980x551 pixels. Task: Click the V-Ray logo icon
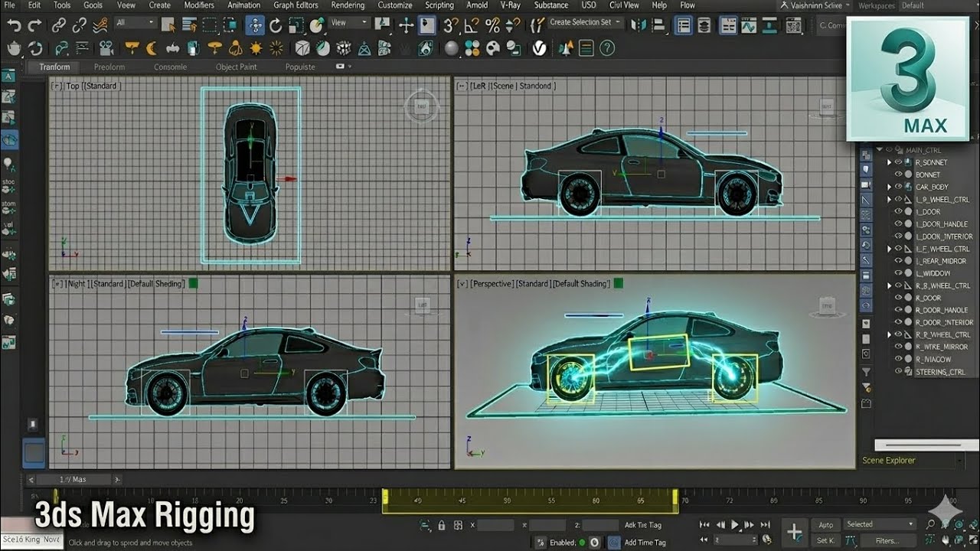coord(540,48)
